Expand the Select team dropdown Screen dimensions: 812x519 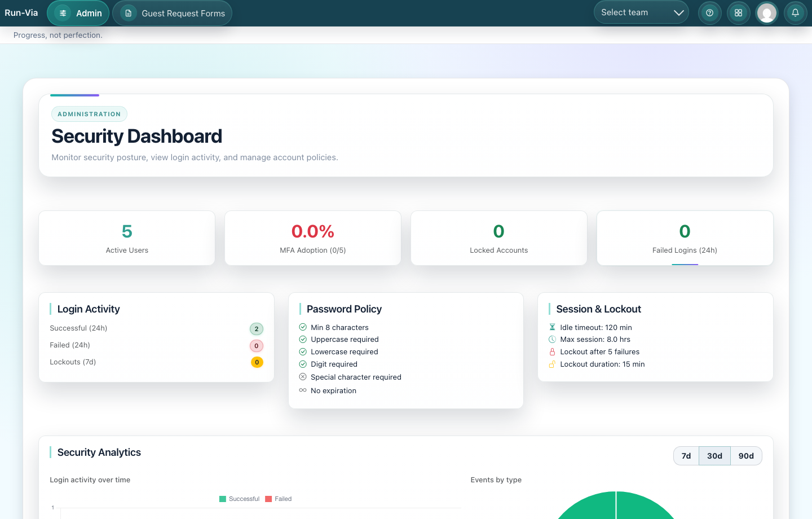[641, 12]
